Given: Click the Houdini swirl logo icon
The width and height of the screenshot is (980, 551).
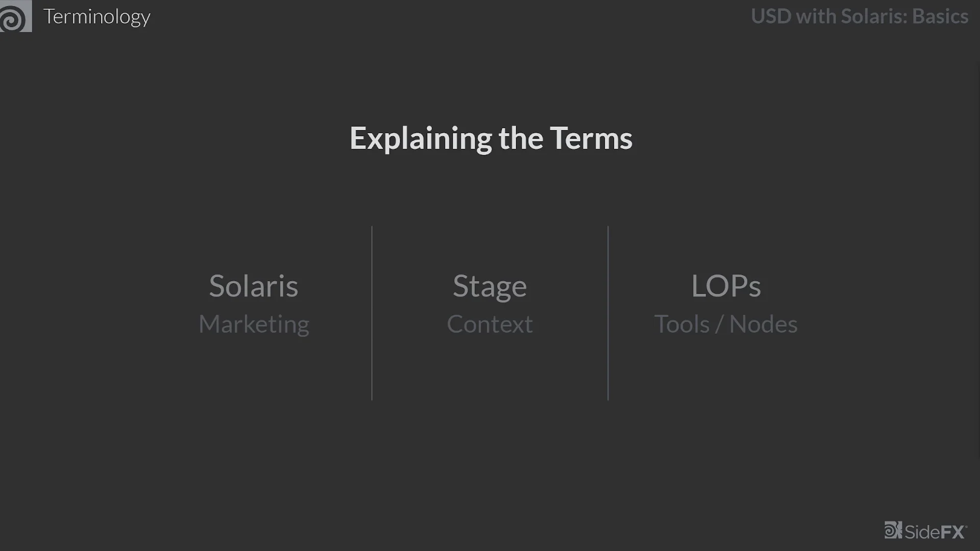Looking at the screenshot, I should pos(14,17).
